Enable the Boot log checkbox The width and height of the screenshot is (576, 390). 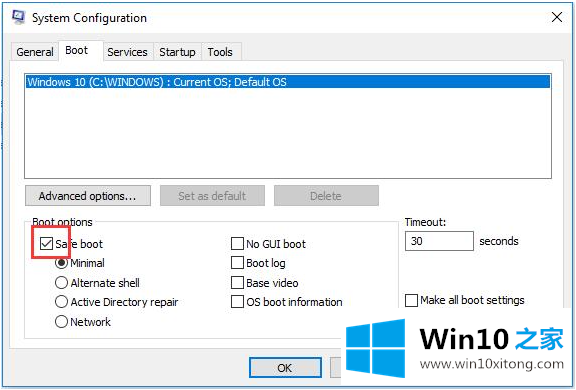coord(237,263)
